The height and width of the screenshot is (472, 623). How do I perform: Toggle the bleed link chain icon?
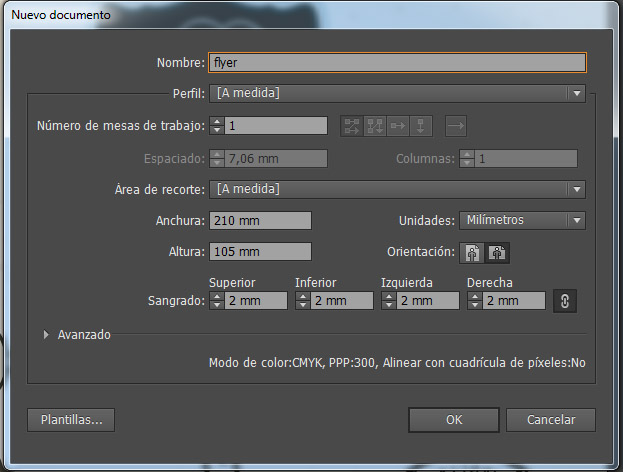[564, 301]
